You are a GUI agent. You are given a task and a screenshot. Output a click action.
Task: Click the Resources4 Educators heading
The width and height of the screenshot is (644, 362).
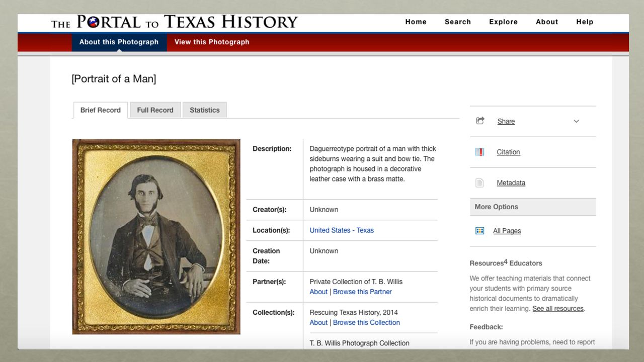point(506,263)
